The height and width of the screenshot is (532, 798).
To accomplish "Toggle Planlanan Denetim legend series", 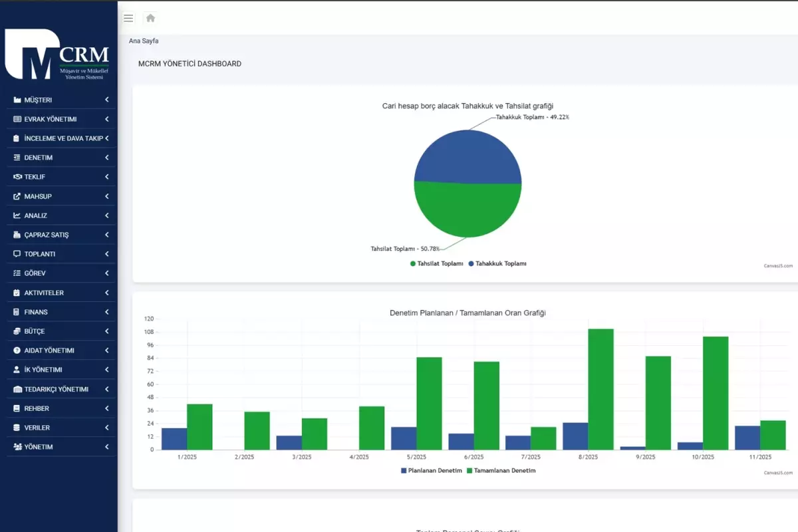I will coord(431,471).
